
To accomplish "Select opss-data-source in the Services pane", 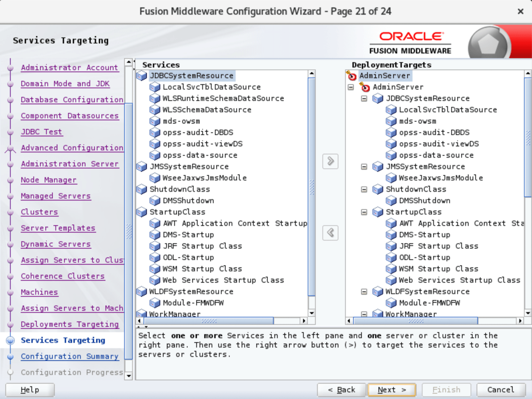I will 200,156.
